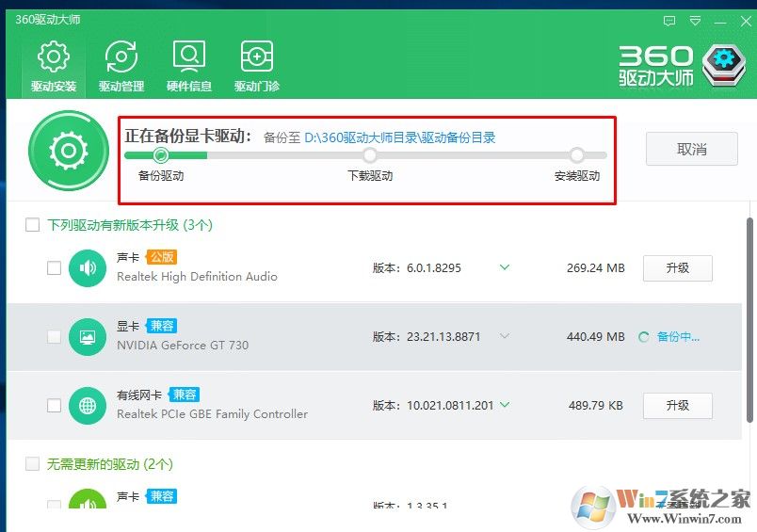Expand version dropdown for 23.21.13.8871
The image size is (757, 532).
(505, 336)
